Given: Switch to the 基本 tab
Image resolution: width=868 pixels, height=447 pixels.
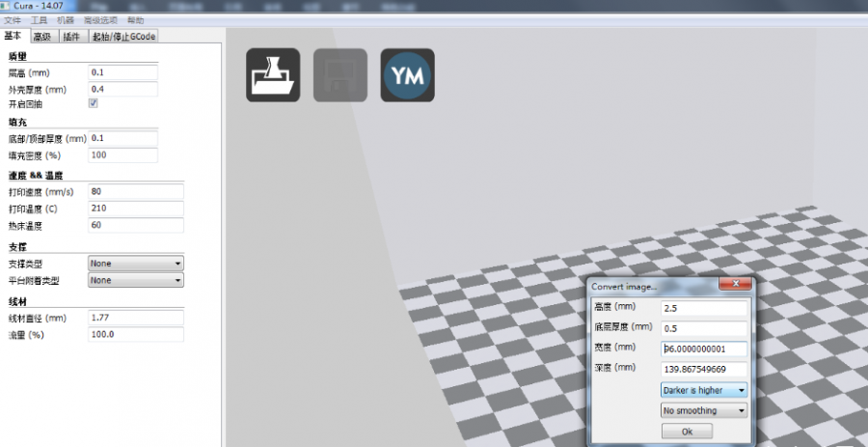Looking at the screenshot, I should [14, 36].
